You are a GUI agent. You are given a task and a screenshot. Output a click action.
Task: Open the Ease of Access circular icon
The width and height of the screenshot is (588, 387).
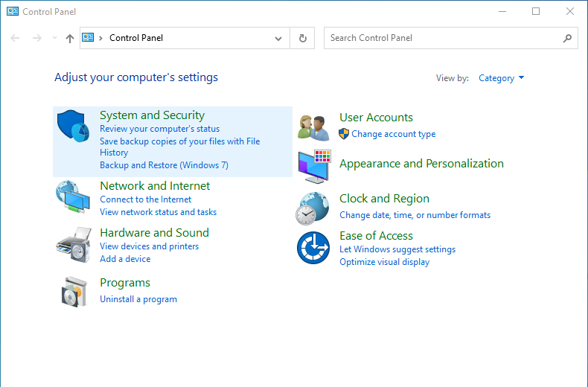click(313, 248)
